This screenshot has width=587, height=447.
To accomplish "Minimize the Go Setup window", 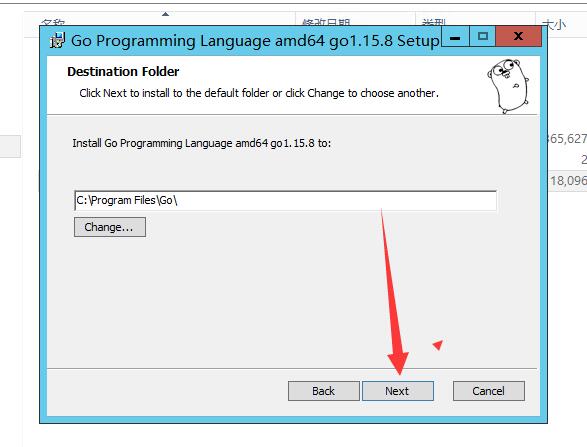I will click(x=455, y=37).
